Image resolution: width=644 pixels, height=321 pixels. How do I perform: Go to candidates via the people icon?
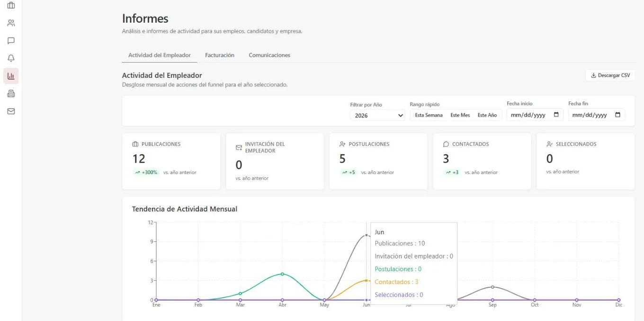coord(11,23)
